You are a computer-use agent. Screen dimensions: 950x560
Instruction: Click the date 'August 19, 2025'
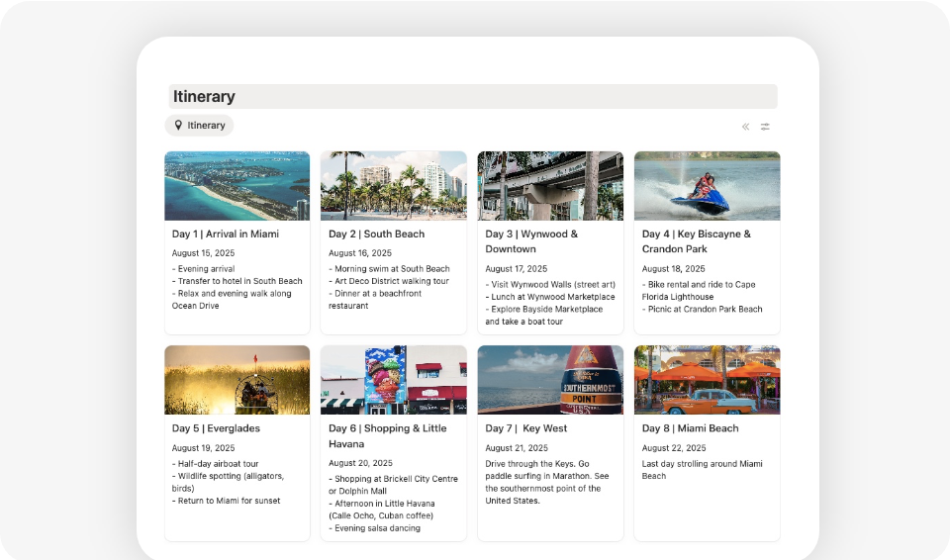click(x=203, y=448)
